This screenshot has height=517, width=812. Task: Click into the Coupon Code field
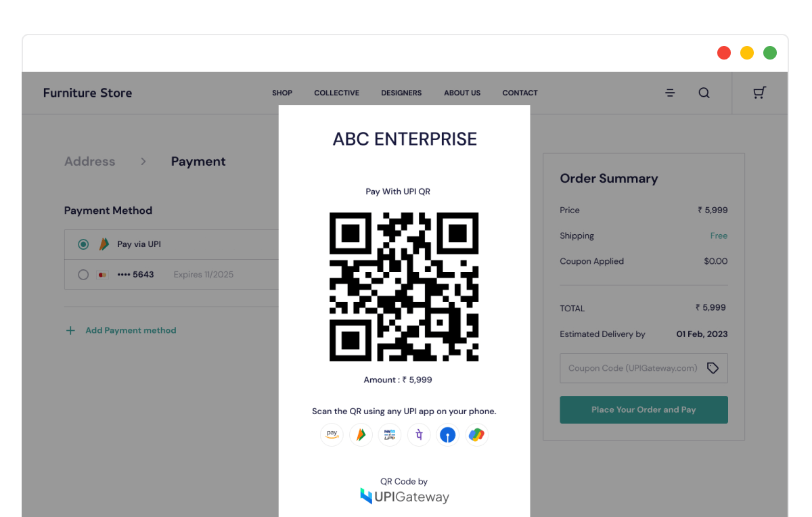coord(632,368)
